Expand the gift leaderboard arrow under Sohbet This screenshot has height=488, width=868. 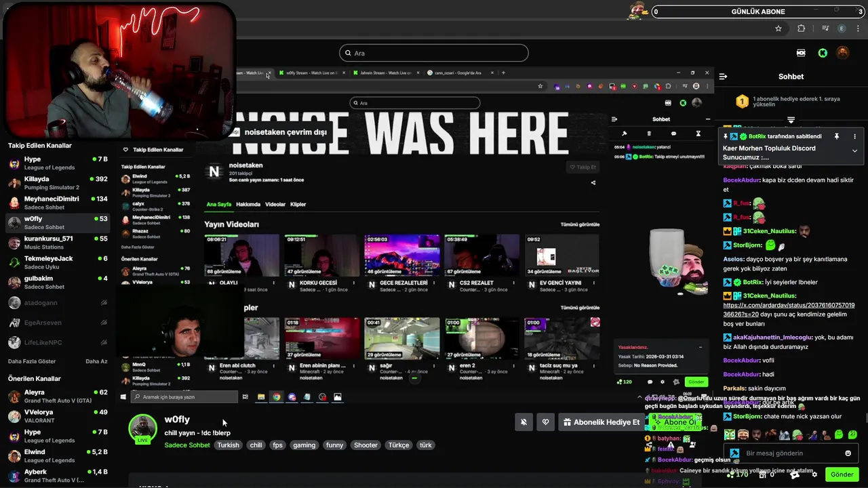791,120
